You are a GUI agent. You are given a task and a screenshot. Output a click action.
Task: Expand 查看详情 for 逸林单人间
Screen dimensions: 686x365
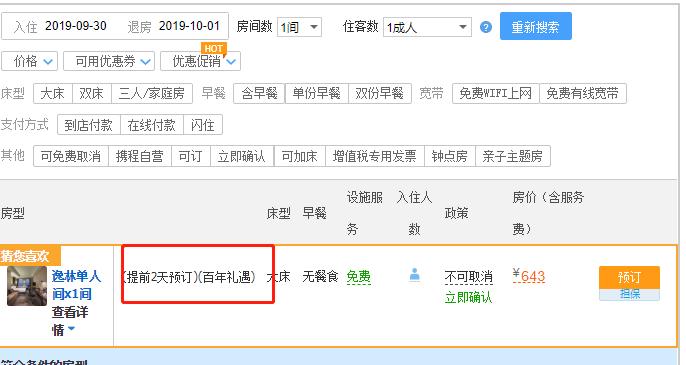point(70,321)
